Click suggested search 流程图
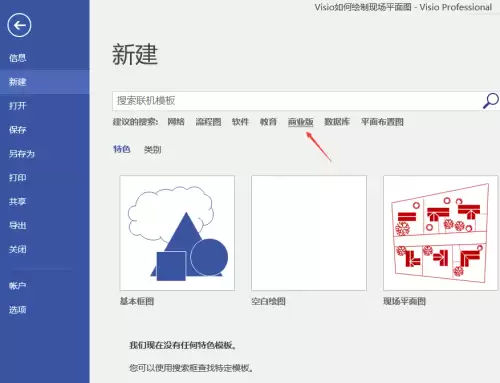This screenshot has height=383, width=500. pos(208,122)
